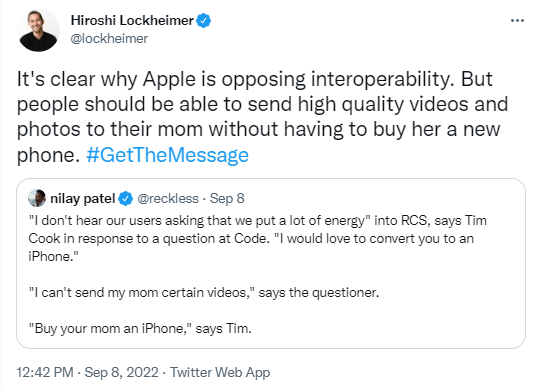Click the main tweet text about interoperability
The width and height of the screenshot is (539, 389).
pos(263,117)
